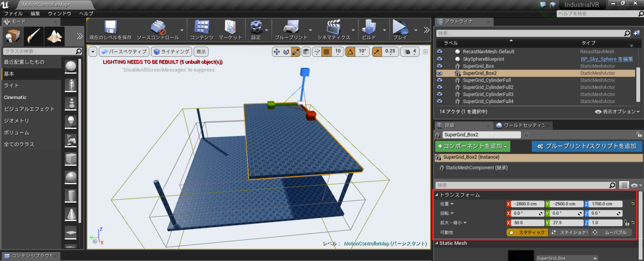The width and height of the screenshot is (644, 261).
Task: Open the Marketplace toolbar icon
Action: (230, 30)
